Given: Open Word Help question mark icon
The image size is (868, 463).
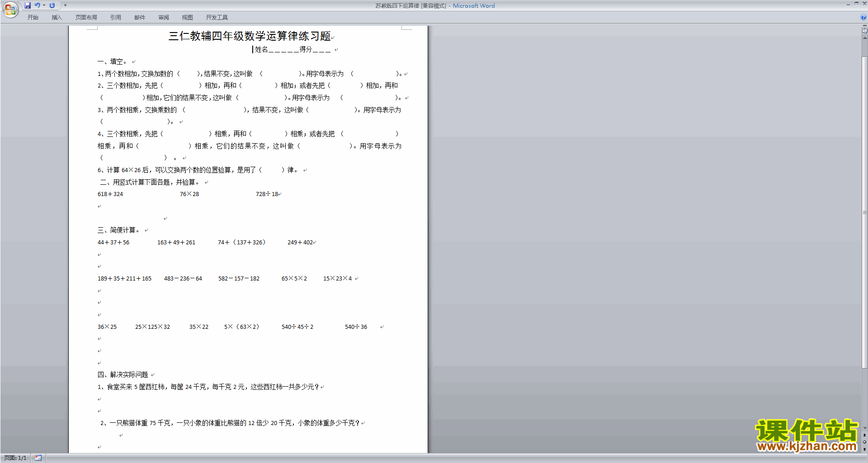Looking at the screenshot, I should pyautogui.click(x=863, y=18).
